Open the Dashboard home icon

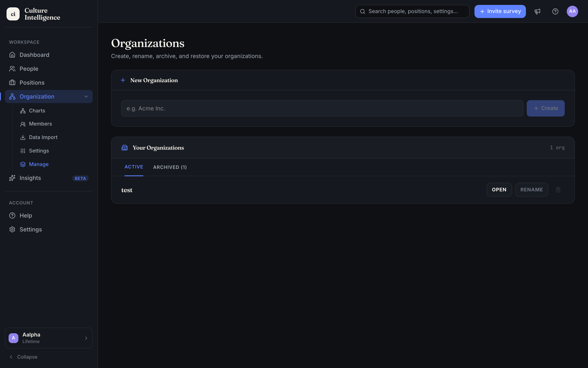(12, 55)
